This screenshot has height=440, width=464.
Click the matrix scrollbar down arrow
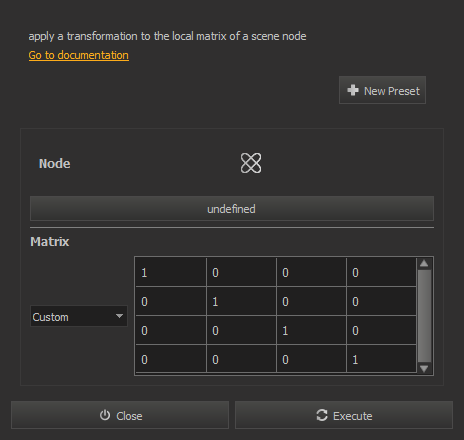424,368
